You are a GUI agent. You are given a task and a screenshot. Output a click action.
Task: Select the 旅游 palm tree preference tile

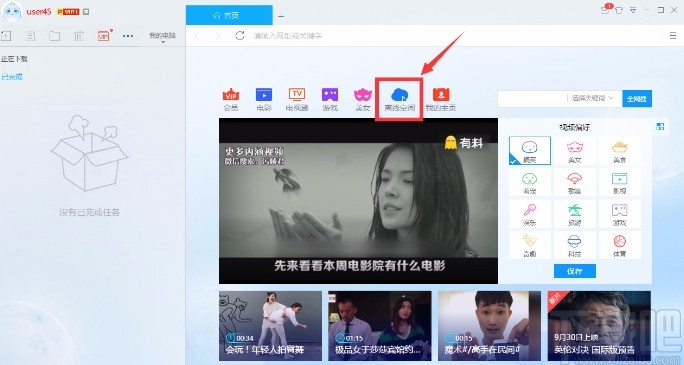click(575, 214)
